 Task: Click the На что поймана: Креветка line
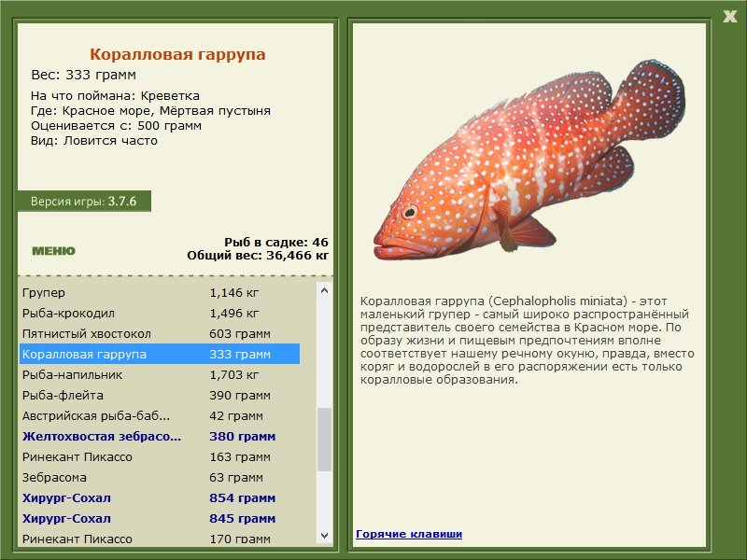[115, 96]
